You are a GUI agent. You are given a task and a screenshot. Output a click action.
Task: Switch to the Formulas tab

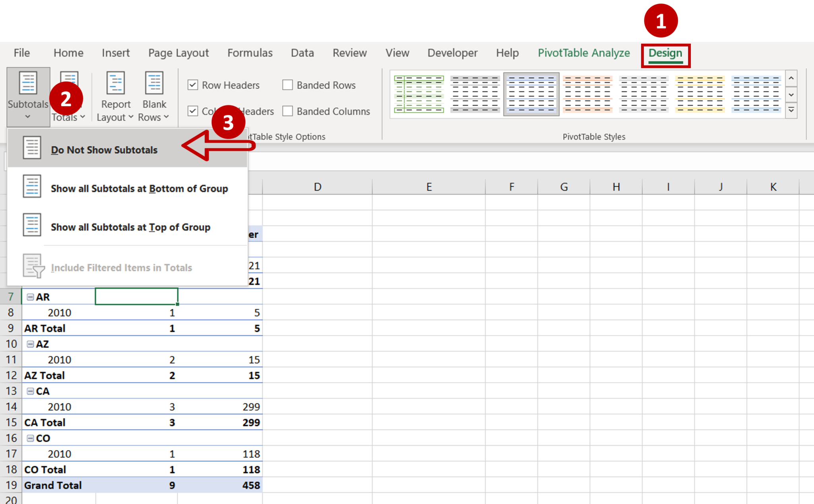coord(250,53)
